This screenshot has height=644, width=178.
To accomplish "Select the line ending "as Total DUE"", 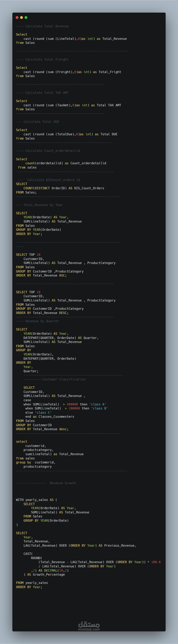I will [x=70, y=134].
